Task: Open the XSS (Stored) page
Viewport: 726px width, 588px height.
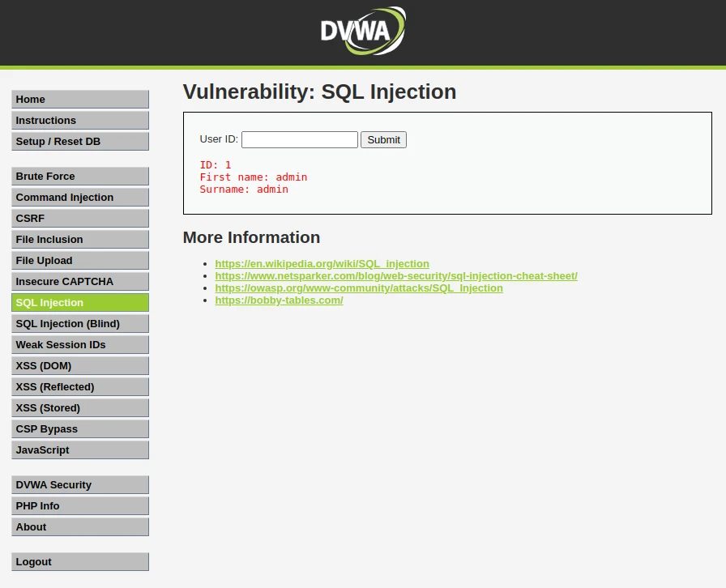Action: coord(79,407)
